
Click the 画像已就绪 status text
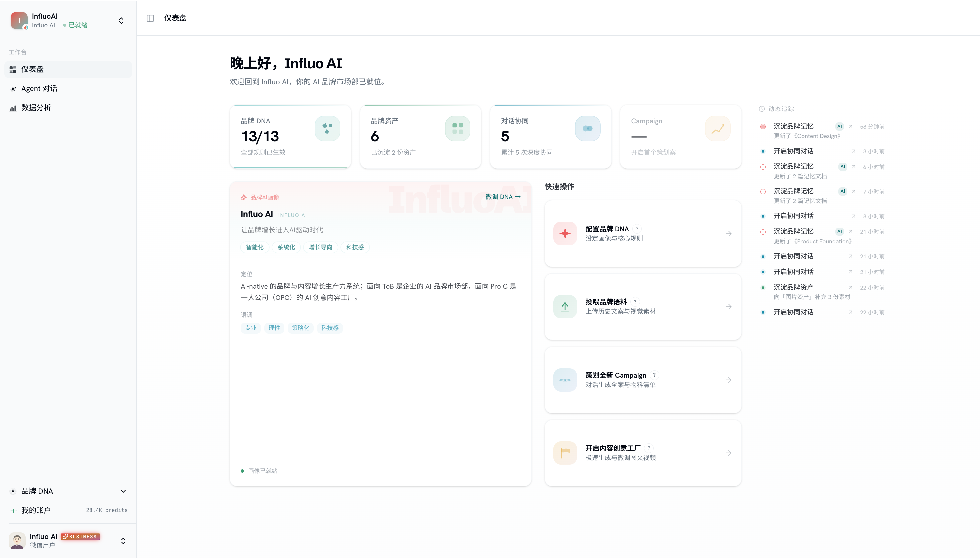coord(263,471)
